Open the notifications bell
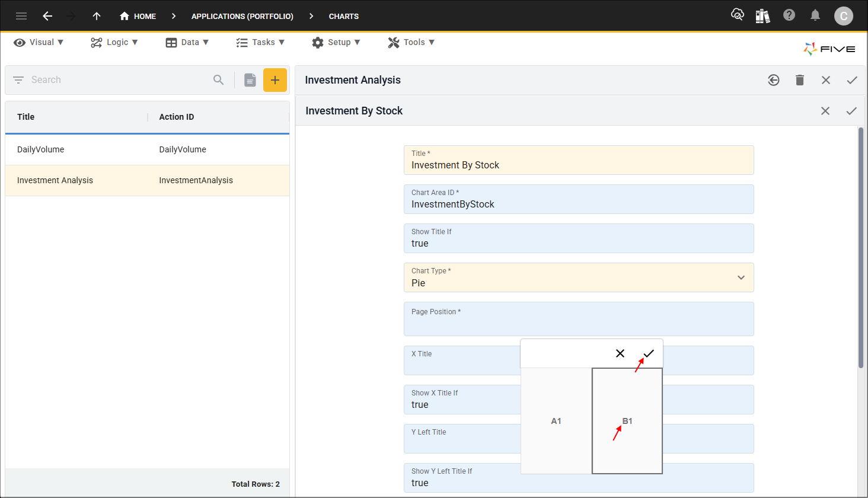Screen dimensions: 868x498 click(815, 15)
